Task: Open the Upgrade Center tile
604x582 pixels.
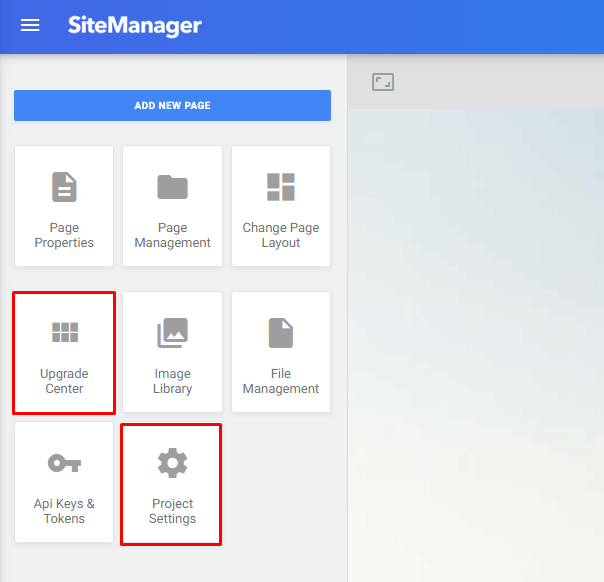Action: (64, 352)
